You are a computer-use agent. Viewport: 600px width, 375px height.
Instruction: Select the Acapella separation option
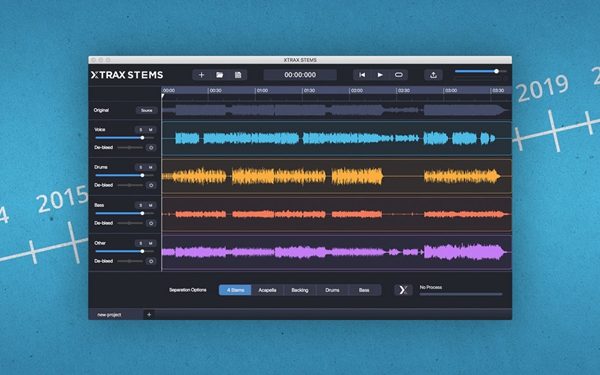coord(267,290)
